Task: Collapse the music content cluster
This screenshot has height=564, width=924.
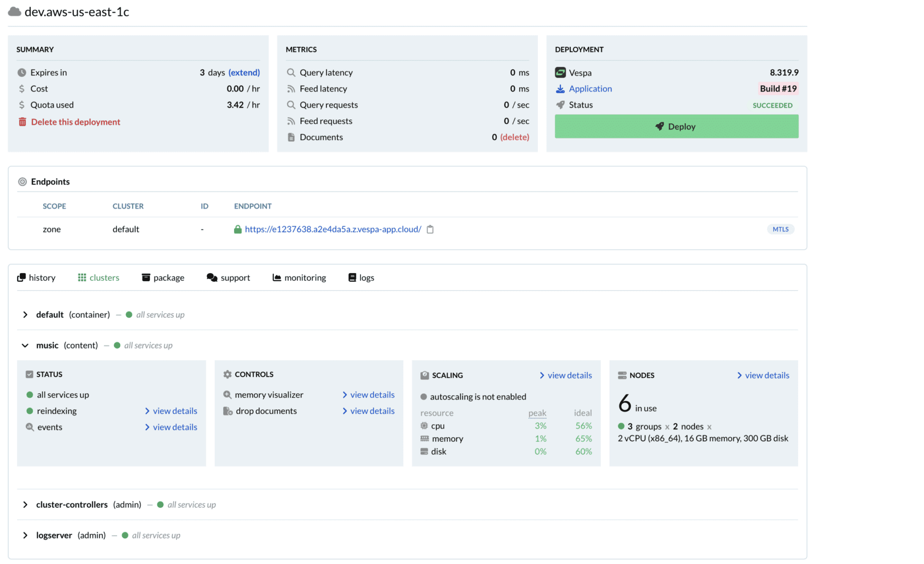Action: (25, 346)
